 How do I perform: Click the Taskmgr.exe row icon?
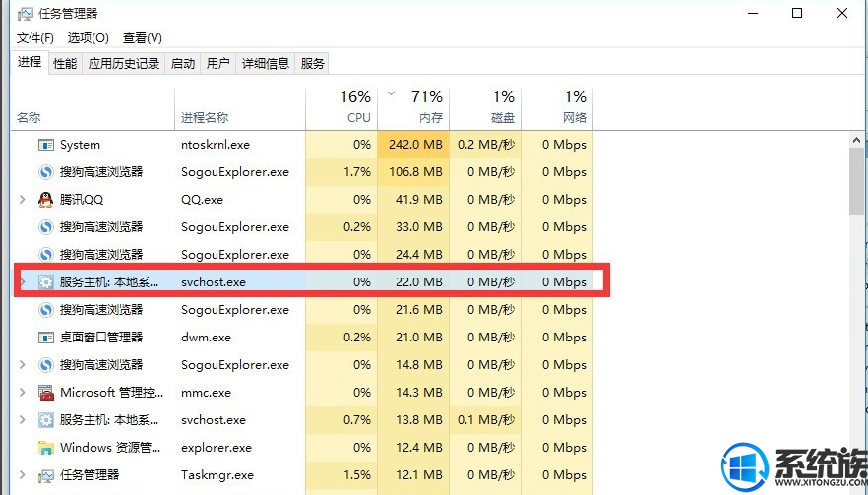pos(45,475)
